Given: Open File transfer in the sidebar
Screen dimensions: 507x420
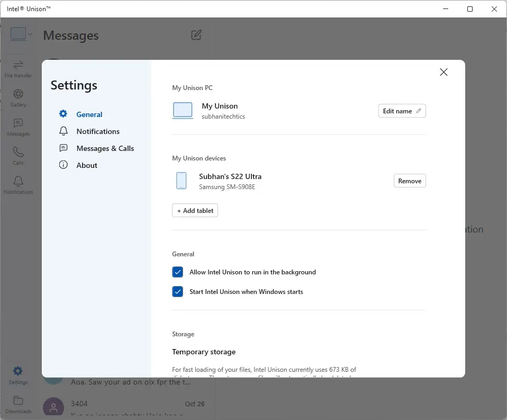Looking at the screenshot, I should point(18,69).
